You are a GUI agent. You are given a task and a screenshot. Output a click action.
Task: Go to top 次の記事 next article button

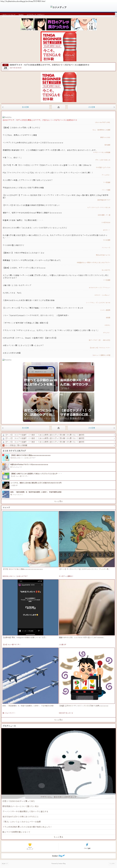[x=91, y=107]
